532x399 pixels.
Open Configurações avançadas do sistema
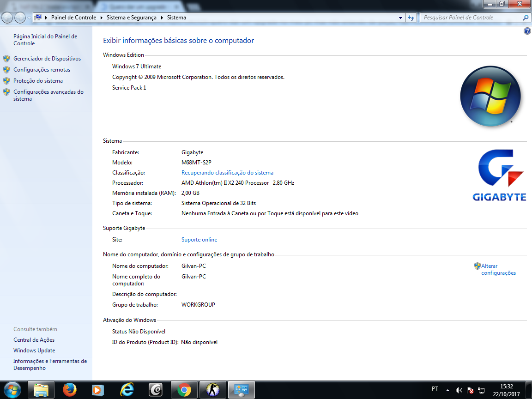click(48, 95)
